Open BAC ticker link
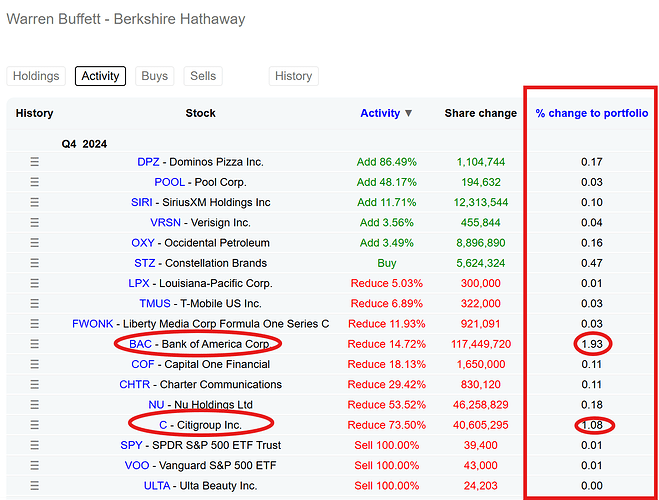This screenshot has height=500, width=659. pos(140,344)
